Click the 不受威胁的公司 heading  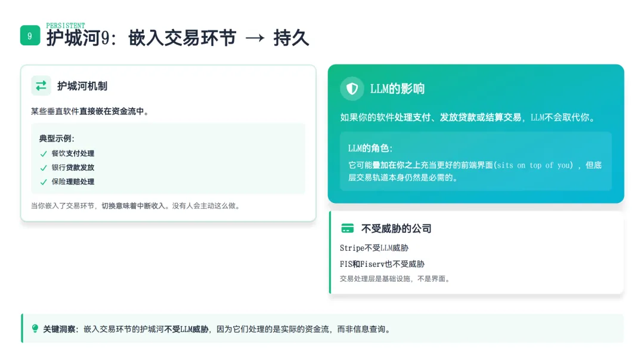(397, 229)
